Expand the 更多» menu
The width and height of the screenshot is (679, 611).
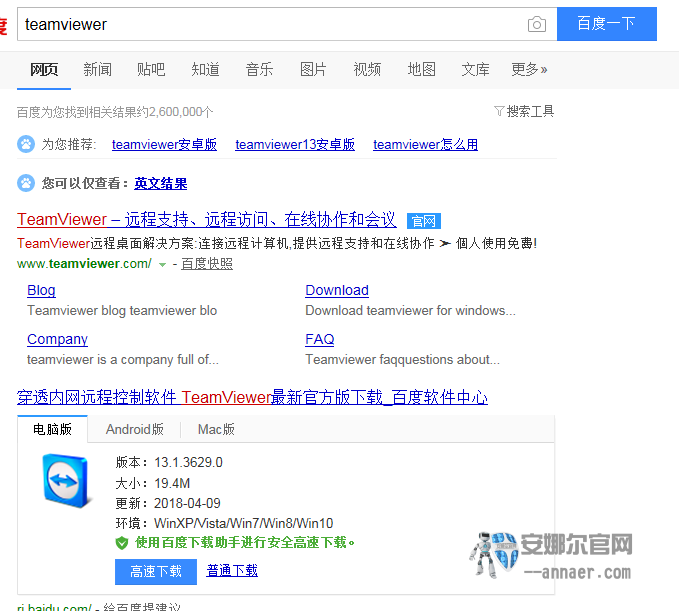pos(529,69)
